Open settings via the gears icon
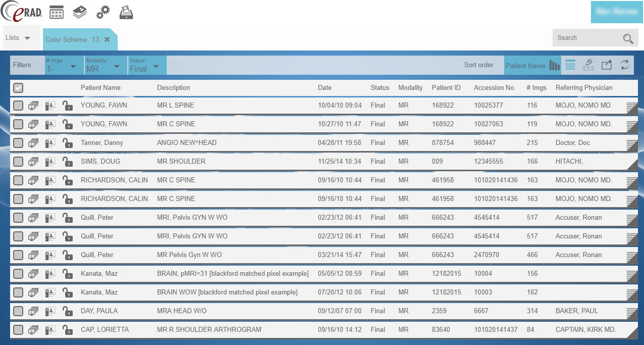 click(103, 13)
